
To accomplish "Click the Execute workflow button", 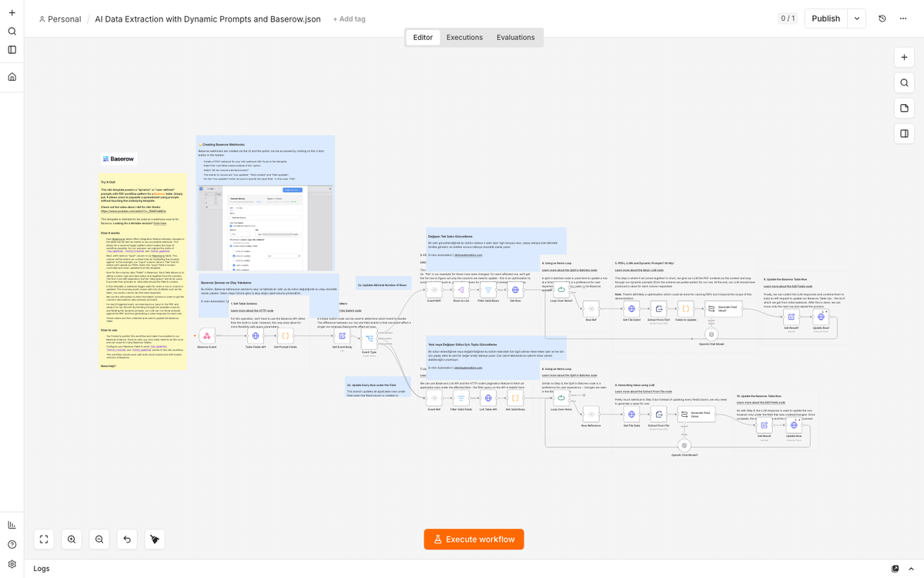I will pyautogui.click(x=474, y=539).
